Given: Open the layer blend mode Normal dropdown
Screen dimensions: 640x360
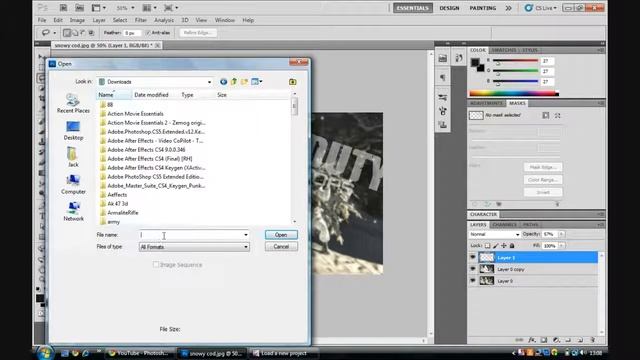Looking at the screenshot, I should tap(494, 234).
